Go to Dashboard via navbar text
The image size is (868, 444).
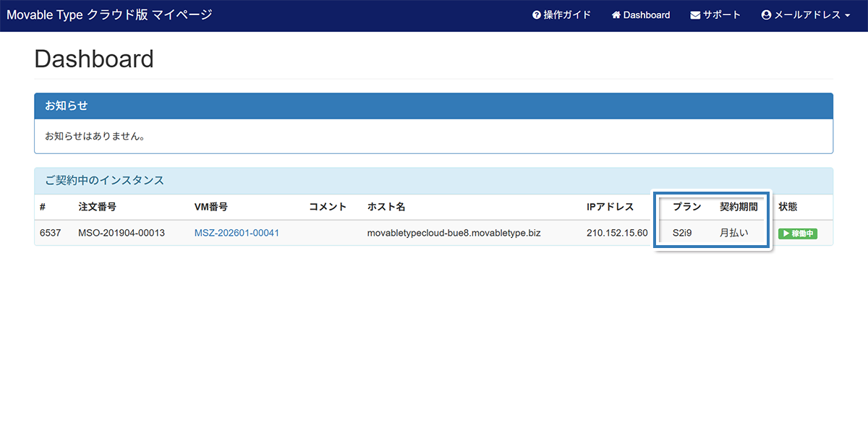tap(647, 15)
